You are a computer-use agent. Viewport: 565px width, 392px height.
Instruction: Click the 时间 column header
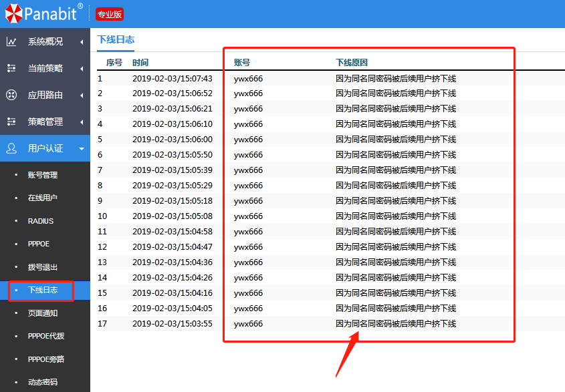point(140,63)
